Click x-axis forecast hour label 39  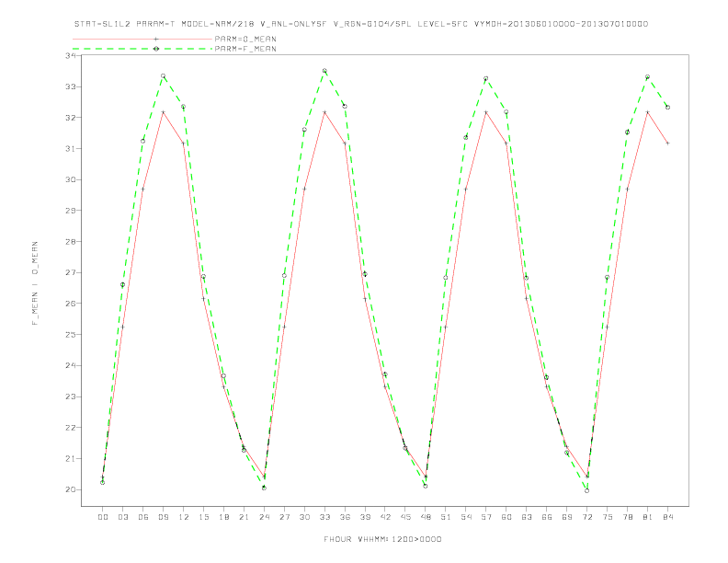point(365,517)
